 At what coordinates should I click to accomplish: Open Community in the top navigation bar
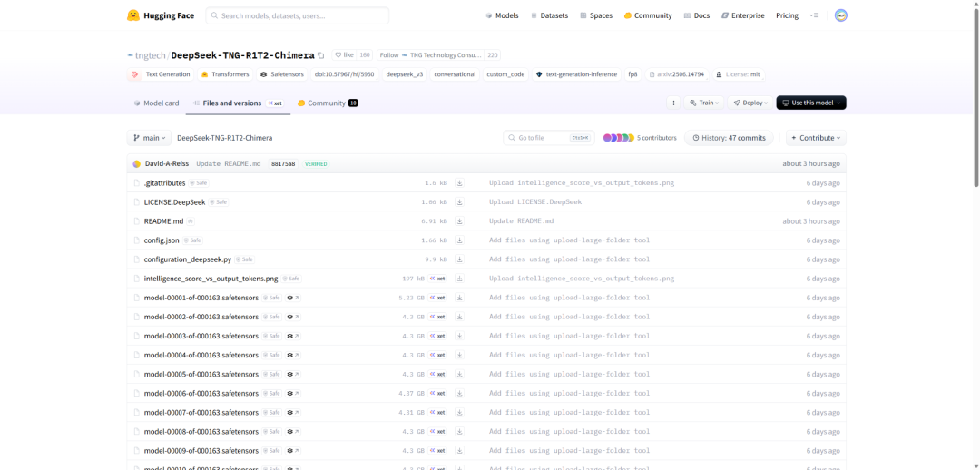[648, 15]
